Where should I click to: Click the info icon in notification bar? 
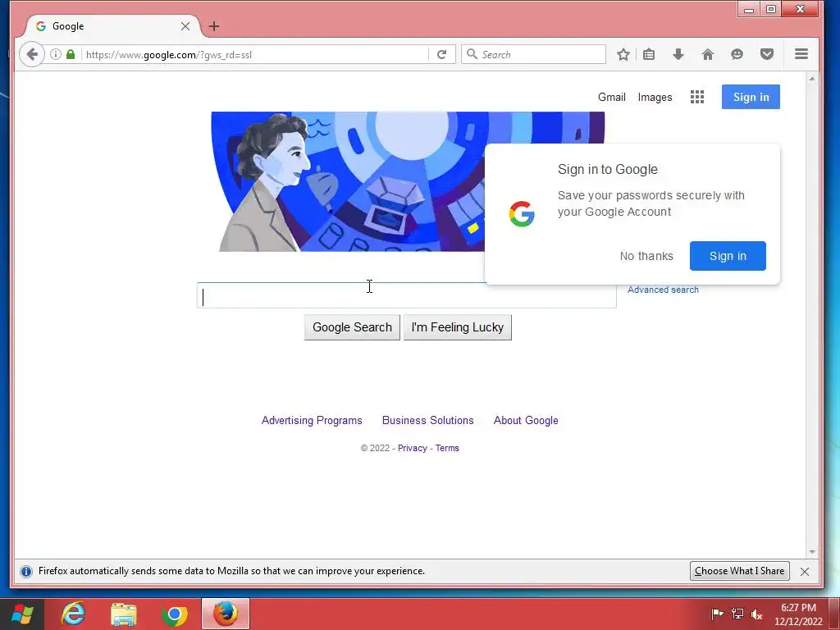point(26,572)
